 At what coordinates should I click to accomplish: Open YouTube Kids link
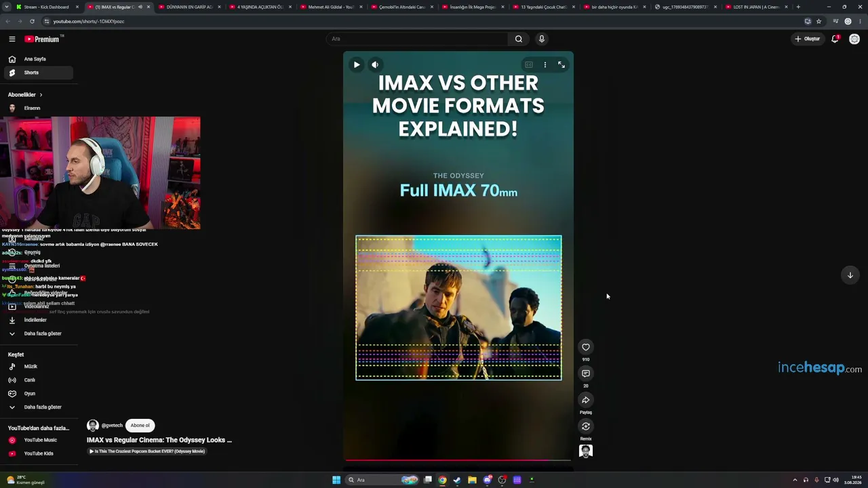click(x=38, y=453)
